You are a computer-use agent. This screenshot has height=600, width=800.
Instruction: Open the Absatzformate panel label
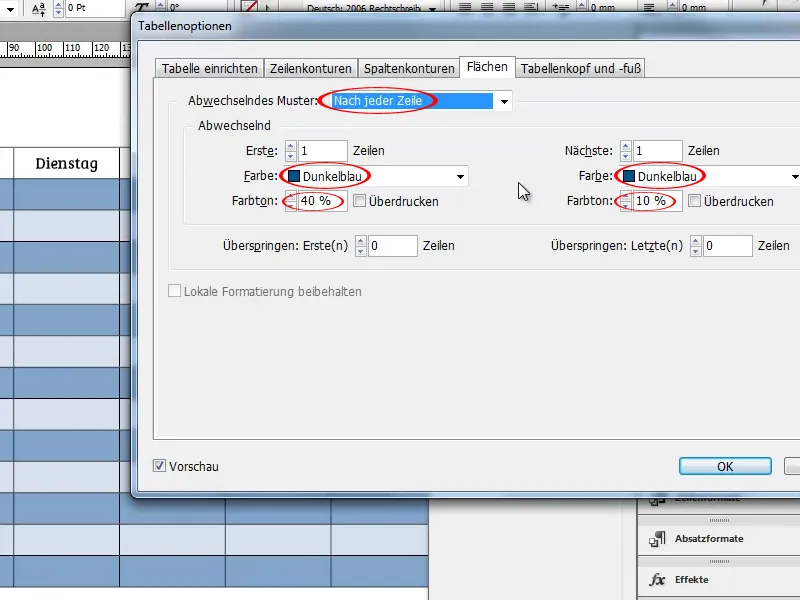(709, 539)
